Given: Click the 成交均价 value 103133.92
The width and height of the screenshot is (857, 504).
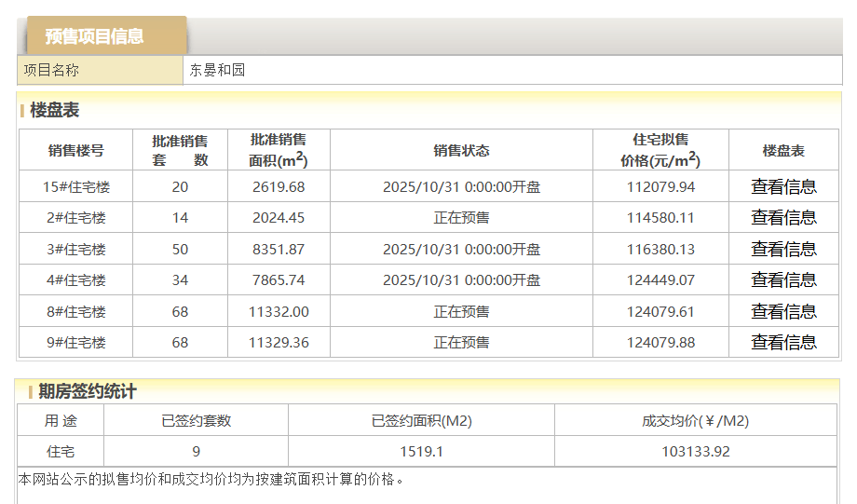Looking at the screenshot, I should pyautogui.click(x=695, y=452).
